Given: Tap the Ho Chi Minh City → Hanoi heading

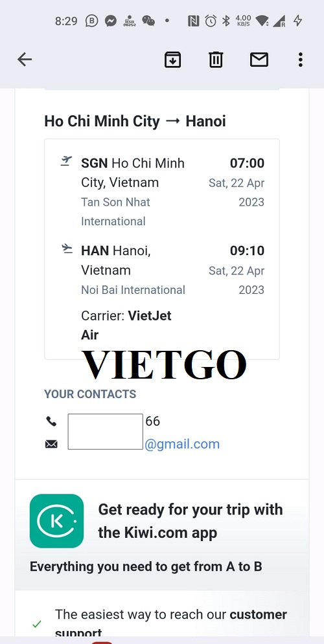Looking at the screenshot, I should [x=135, y=121].
